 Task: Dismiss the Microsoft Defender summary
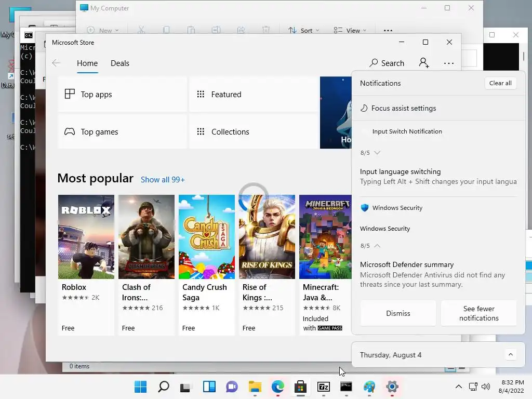tap(398, 313)
